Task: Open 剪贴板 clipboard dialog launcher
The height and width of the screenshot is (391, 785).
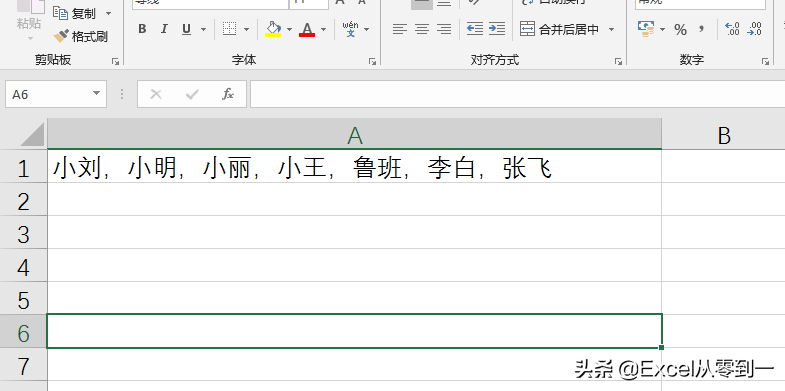Action: pos(116,61)
